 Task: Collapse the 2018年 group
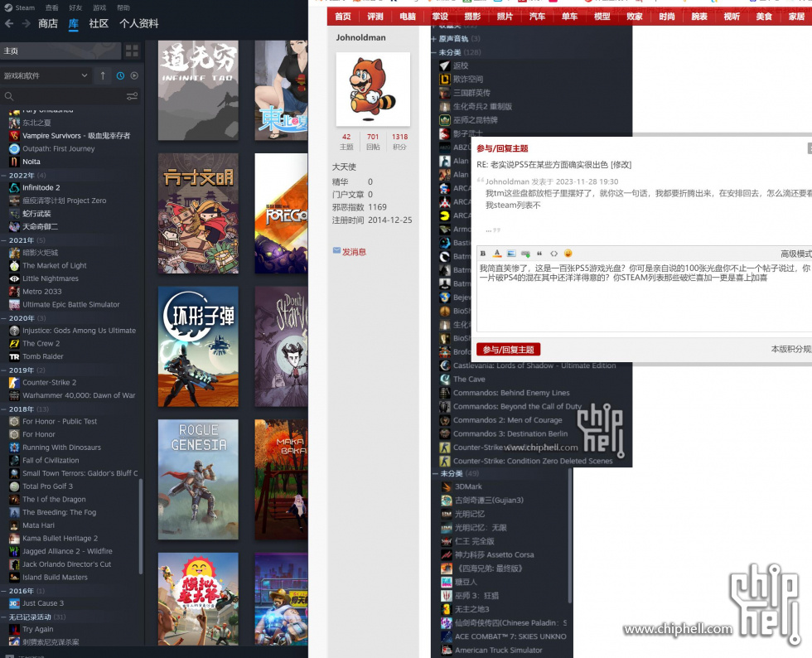pyautogui.click(x=4, y=409)
